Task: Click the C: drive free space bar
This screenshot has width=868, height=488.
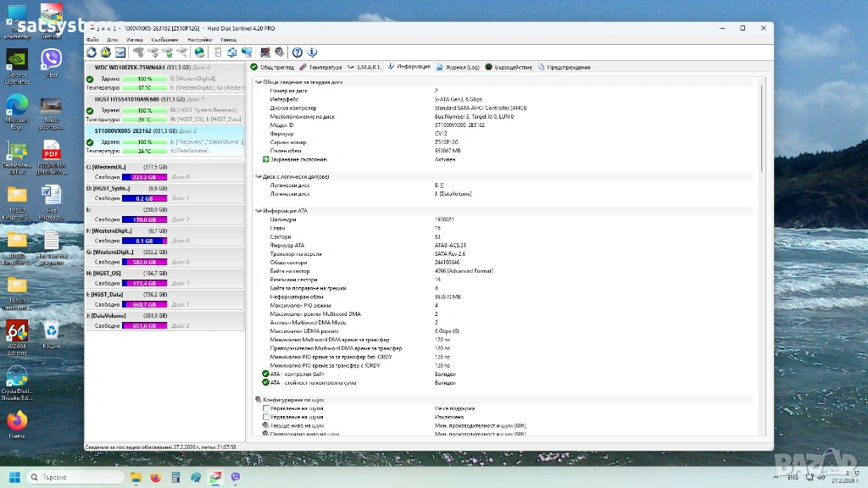Action: [145, 177]
